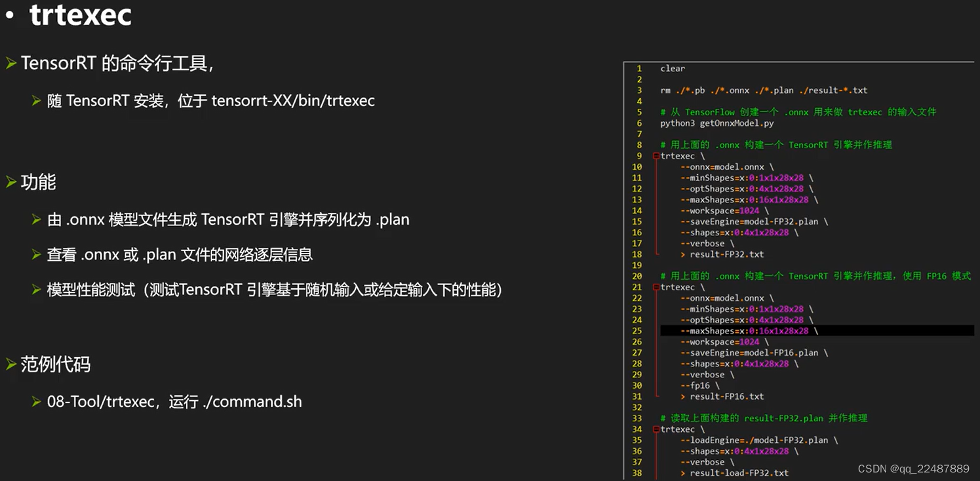Click the comment on line 33 about result-FP32.plan
Viewport: 980px width, 481px height.
pyautogui.click(x=764, y=418)
